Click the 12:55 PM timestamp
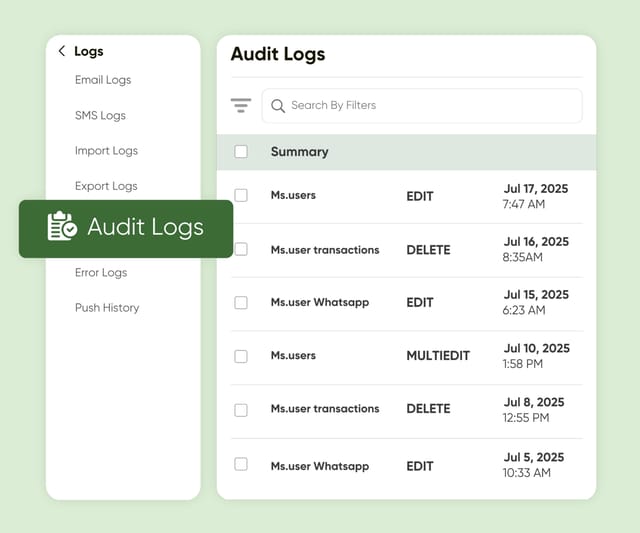Image resolution: width=640 pixels, height=533 pixels. (526, 418)
